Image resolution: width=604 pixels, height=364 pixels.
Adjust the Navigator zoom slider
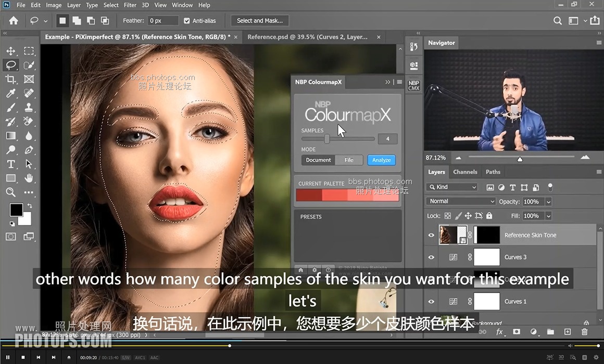[x=521, y=158]
